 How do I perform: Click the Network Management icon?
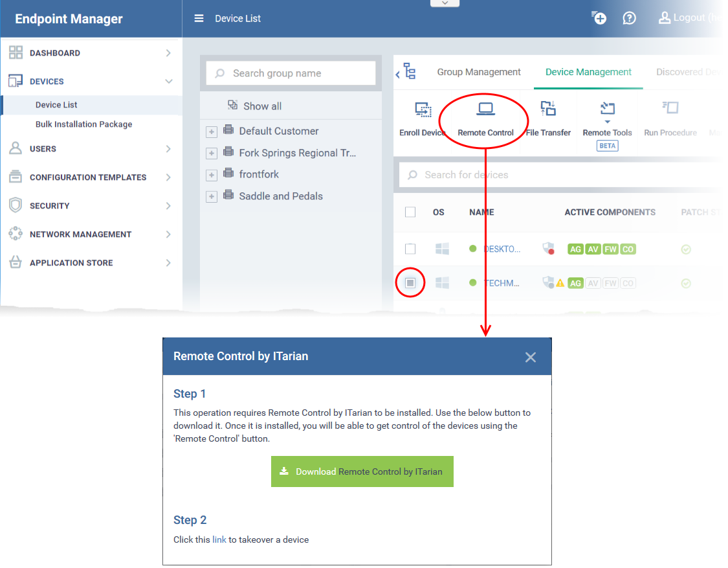(x=16, y=233)
